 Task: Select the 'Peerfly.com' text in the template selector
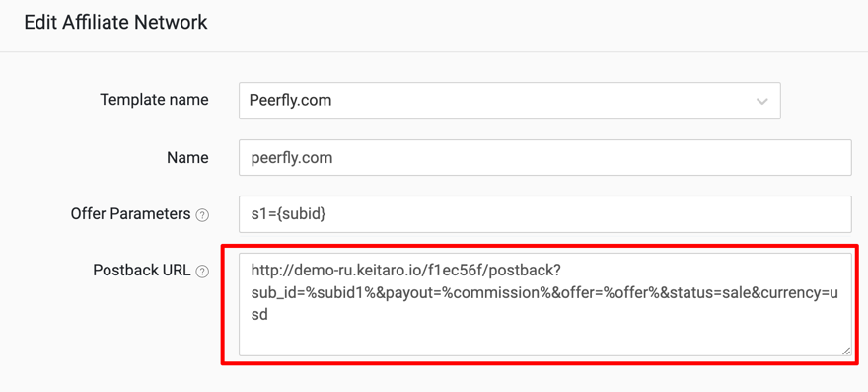[x=291, y=101]
